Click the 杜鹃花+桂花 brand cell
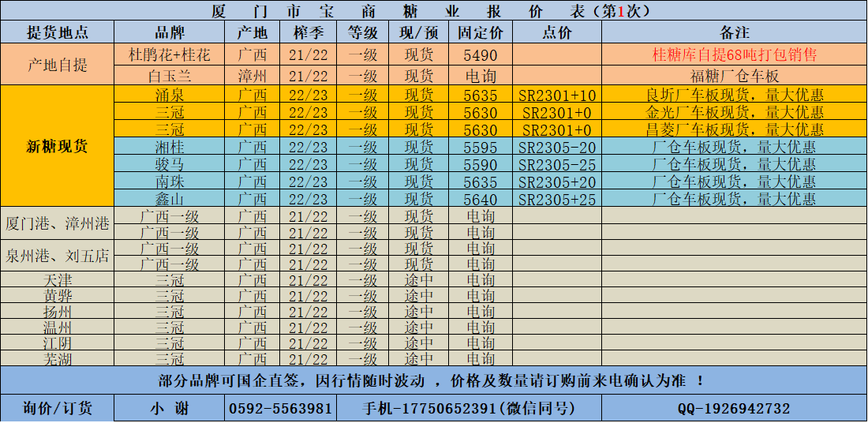 [x=170, y=55]
